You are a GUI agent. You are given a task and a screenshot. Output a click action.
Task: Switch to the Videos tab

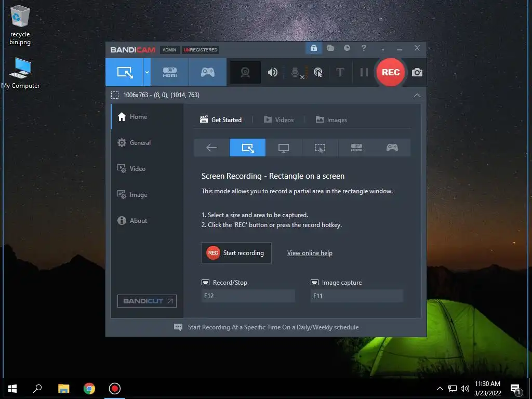(278, 120)
